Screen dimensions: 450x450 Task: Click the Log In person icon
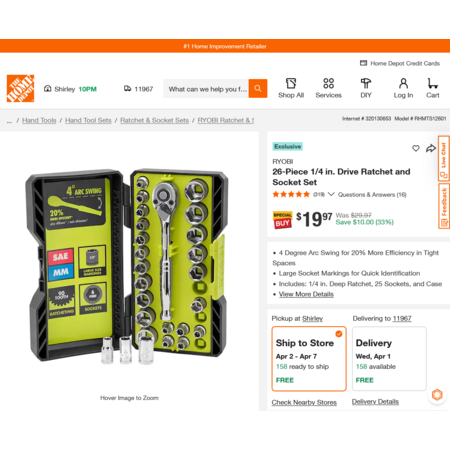403,83
